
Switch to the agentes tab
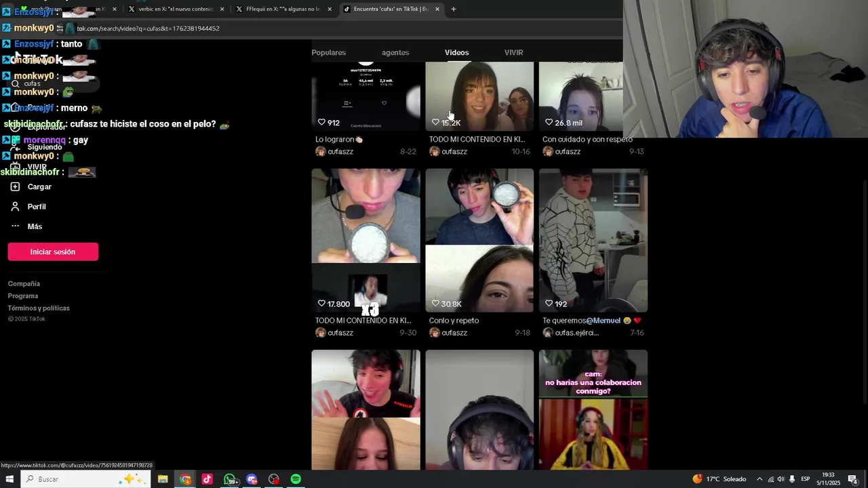click(395, 52)
